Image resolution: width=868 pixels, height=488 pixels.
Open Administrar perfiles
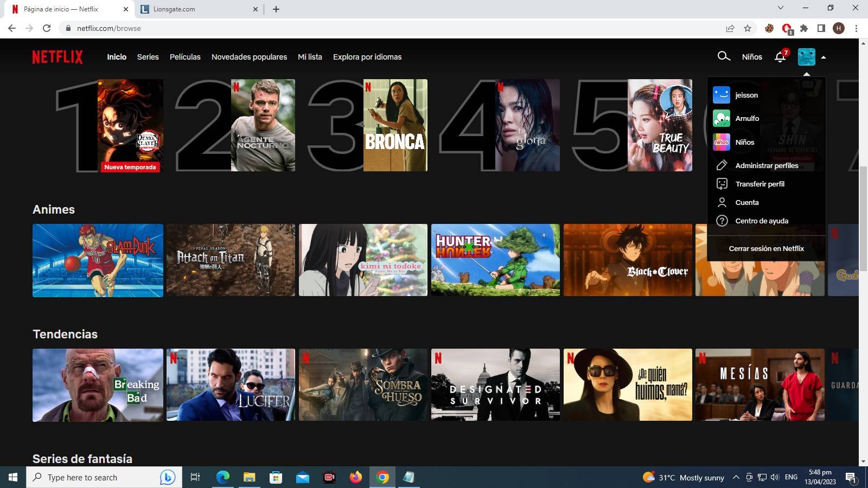click(767, 165)
